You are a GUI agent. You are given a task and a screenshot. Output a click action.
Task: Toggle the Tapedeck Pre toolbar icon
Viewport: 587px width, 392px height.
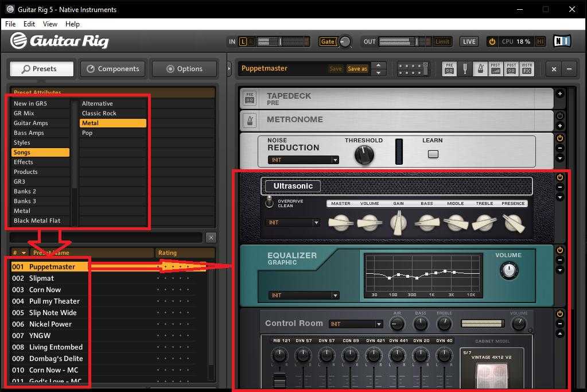click(x=449, y=69)
